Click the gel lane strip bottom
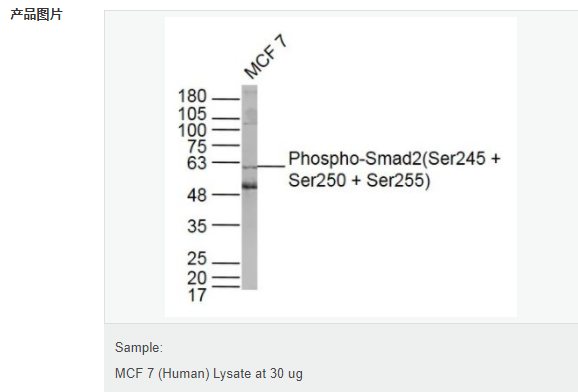The width and height of the screenshot is (578, 392). [x=250, y=284]
